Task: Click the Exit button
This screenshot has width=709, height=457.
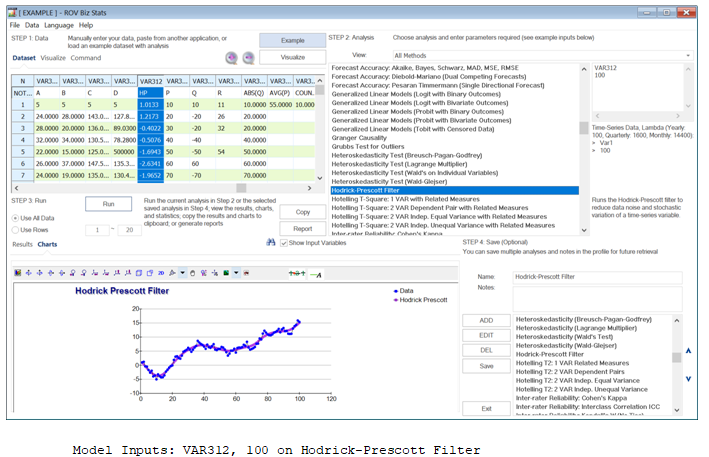Action: (x=486, y=409)
